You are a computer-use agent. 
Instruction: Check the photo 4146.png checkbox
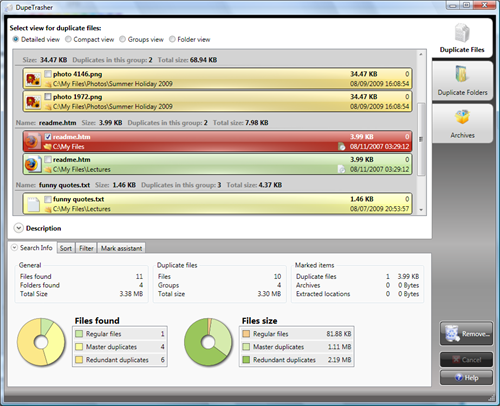48,74
